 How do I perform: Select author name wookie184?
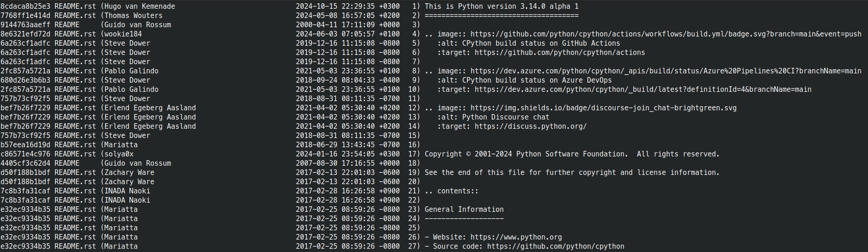pos(123,34)
